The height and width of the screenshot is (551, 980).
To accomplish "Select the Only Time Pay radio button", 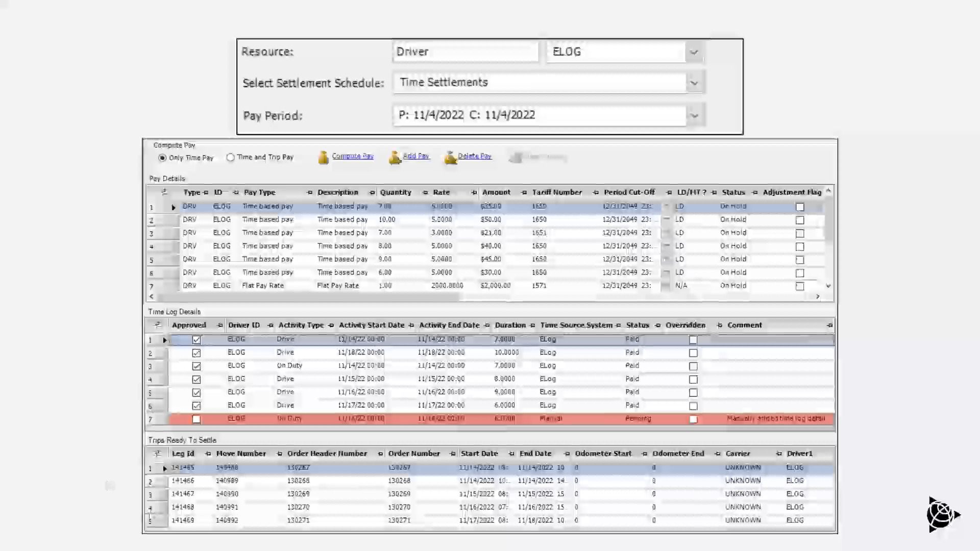I will click(x=162, y=158).
